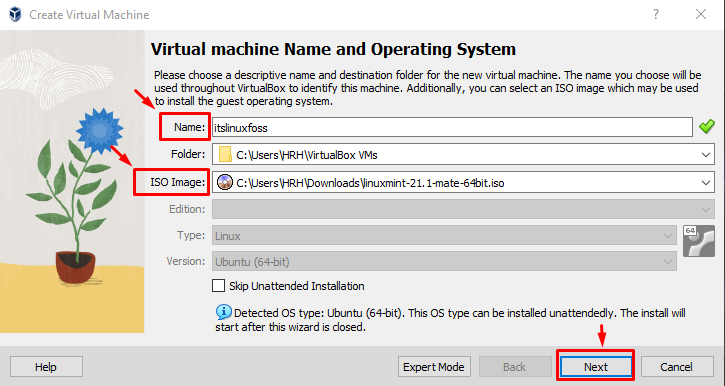This screenshot has width=725, height=386.
Task: Click the Edition: label
Action: (x=186, y=209)
